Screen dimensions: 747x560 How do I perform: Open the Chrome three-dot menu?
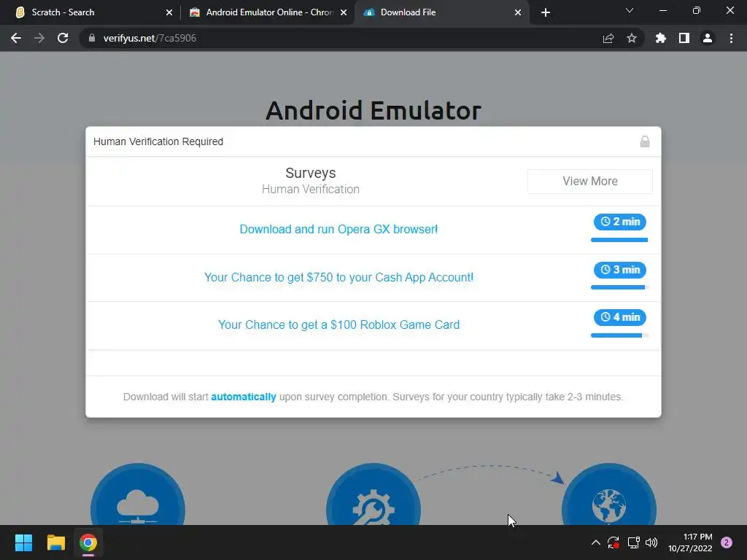[x=731, y=38]
